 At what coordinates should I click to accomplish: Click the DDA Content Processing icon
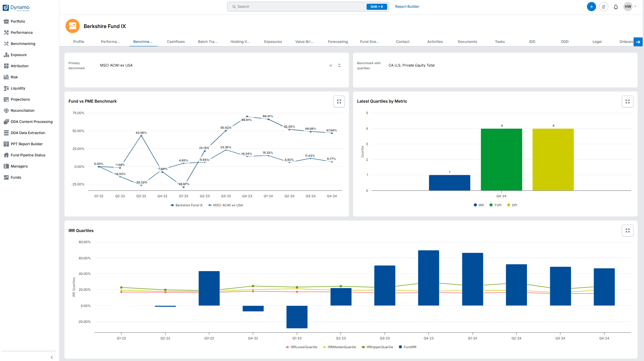(6, 122)
